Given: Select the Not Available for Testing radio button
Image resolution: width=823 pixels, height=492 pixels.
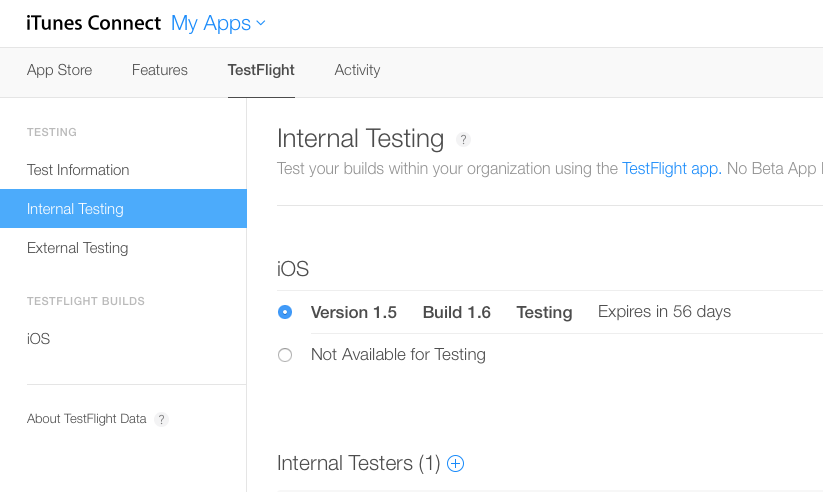Looking at the screenshot, I should pyautogui.click(x=285, y=355).
